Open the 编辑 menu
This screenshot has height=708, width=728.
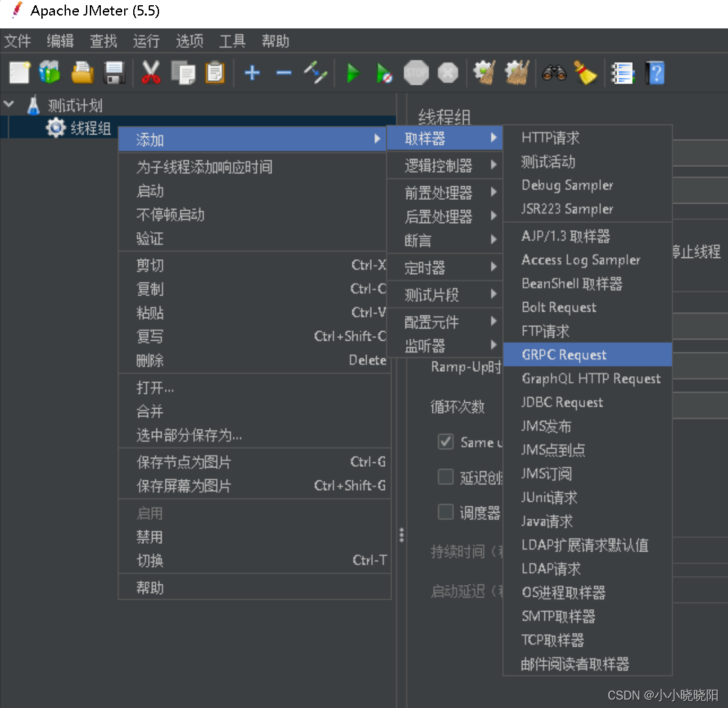(60, 41)
